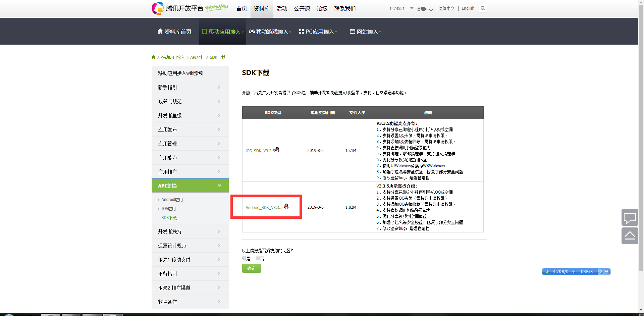
Task: Expand 服务指引 sidebar section
Action: pyautogui.click(x=190, y=274)
